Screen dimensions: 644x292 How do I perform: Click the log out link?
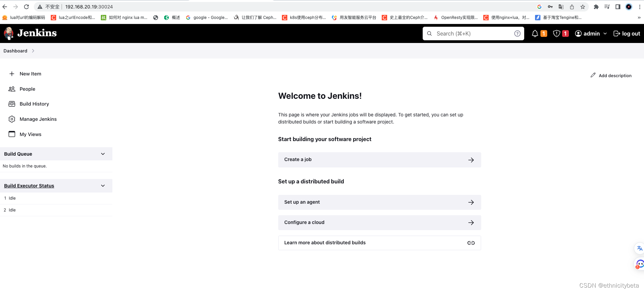[x=627, y=33]
